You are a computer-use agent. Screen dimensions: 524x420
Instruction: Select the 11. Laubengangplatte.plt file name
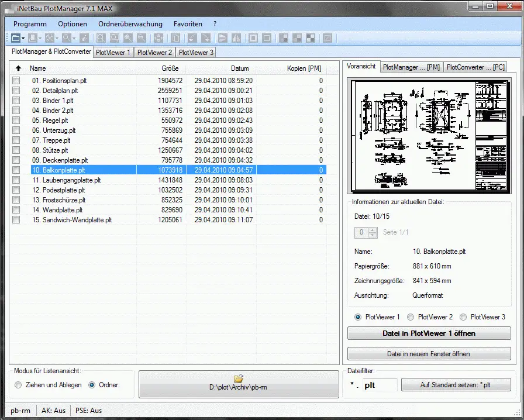click(x=67, y=180)
